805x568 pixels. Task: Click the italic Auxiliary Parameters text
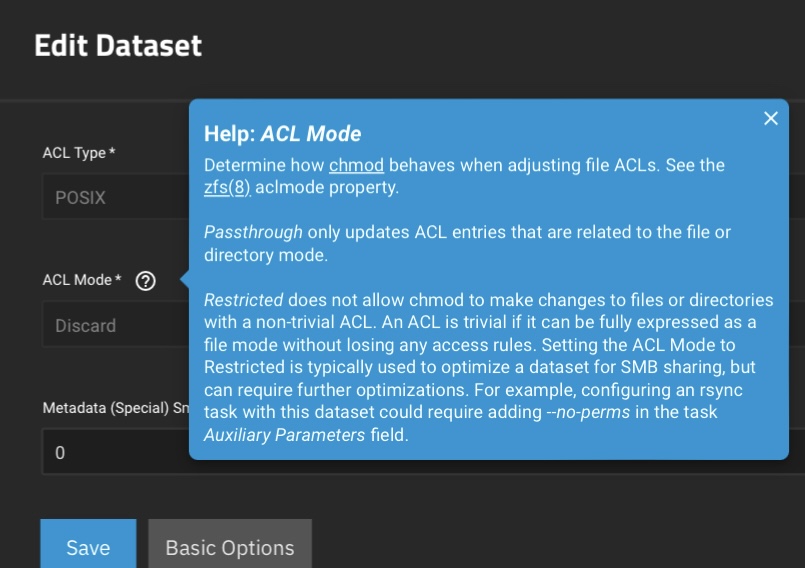pos(285,436)
